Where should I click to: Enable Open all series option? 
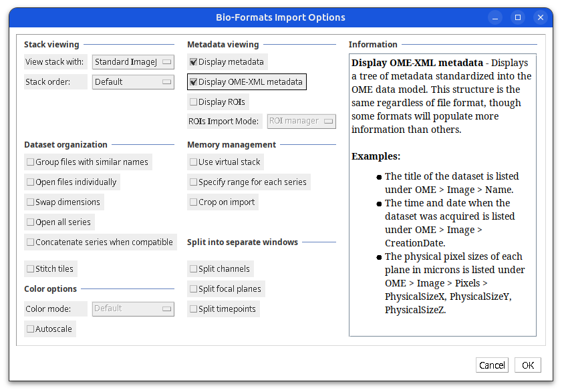[31, 222]
